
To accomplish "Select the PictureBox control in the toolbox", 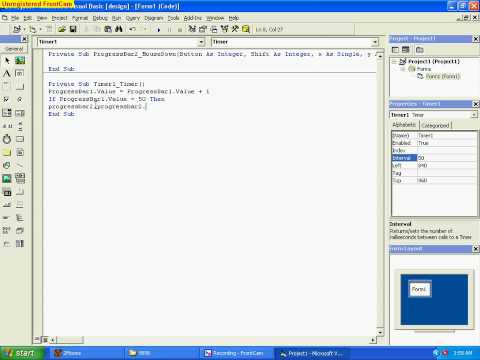I will [20, 60].
